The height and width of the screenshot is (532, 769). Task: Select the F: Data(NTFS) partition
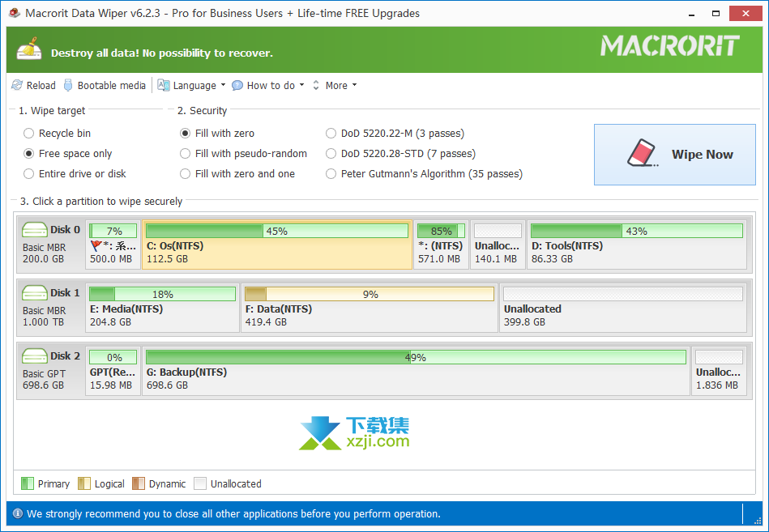click(370, 309)
